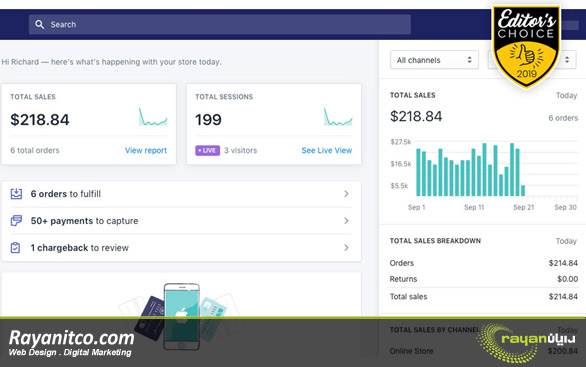Click the Sep 30 axis label on chart
Viewport: 586px width, 367px height.
[565, 207]
